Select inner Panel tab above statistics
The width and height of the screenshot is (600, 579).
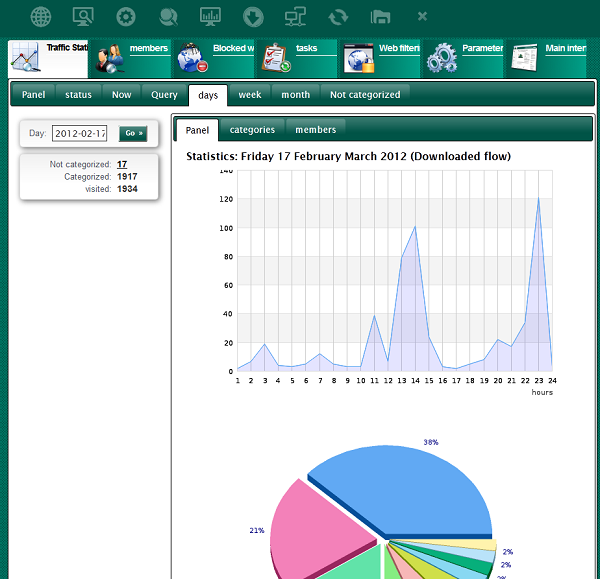(197, 130)
